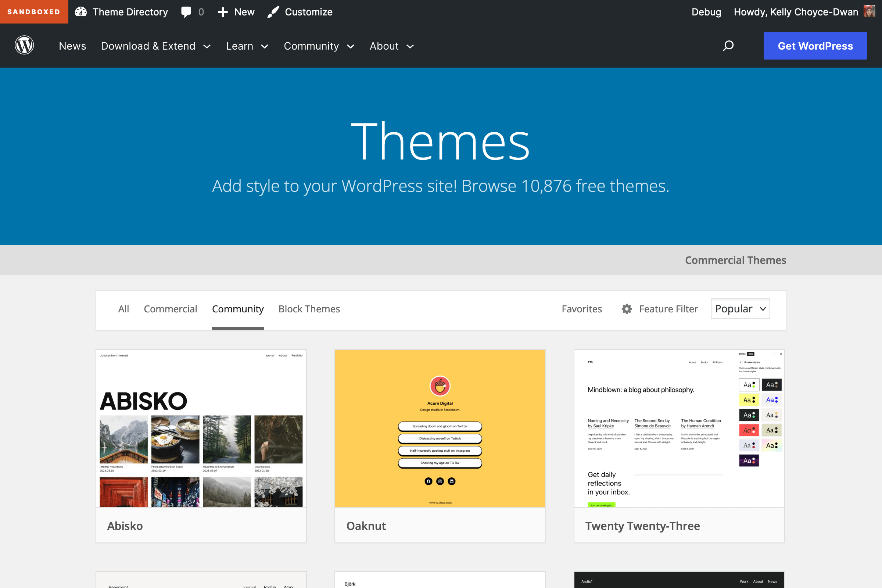The height and width of the screenshot is (588, 882).
Task: Open the Oaknut theme thumbnail
Action: click(440, 428)
